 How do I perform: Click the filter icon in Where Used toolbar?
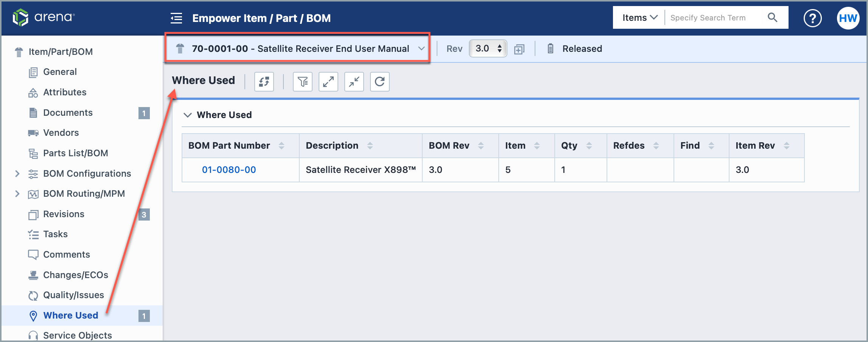tap(302, 81)
